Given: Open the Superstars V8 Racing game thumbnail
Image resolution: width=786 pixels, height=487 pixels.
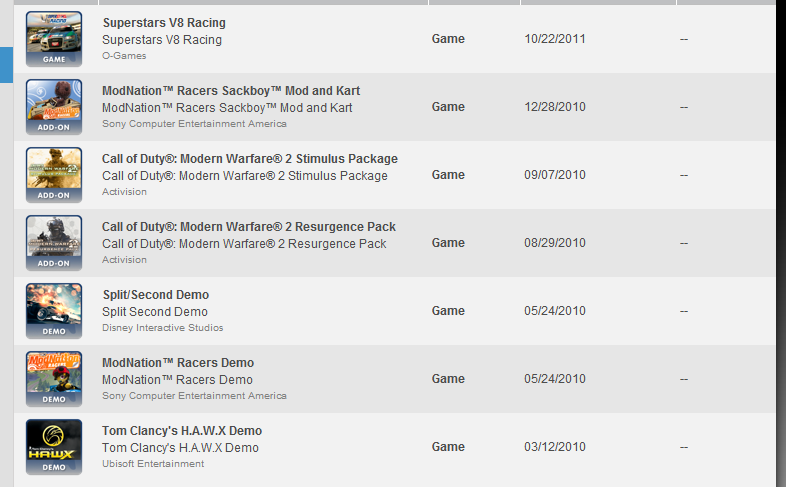Looking at the screenshot, I should pos(54,39).
